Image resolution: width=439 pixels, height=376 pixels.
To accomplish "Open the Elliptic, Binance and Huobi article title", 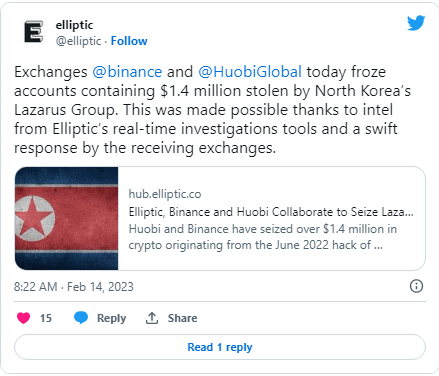I will click(271, 212).
